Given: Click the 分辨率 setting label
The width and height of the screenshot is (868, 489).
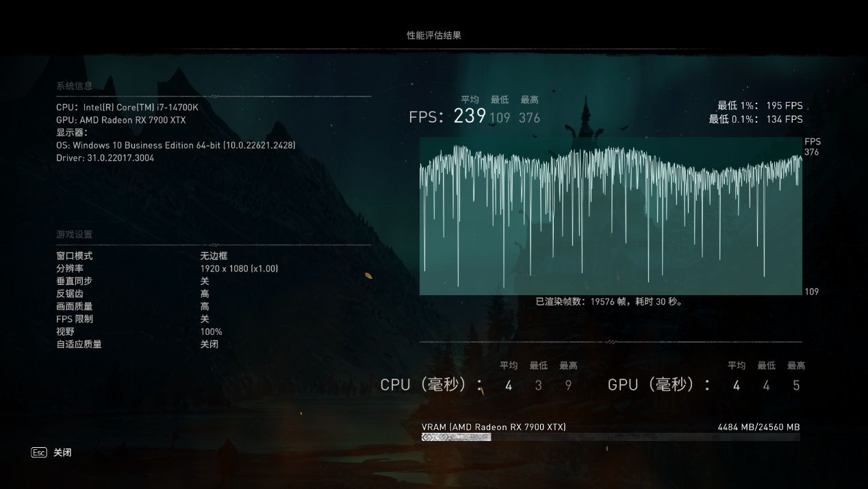Looking at the screenshot, I should point(70,269).
